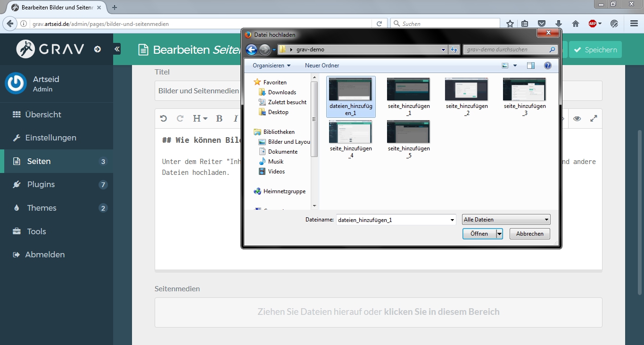The width and height of the screenshot is (644, 345).
Task: Go back in the file dialog
Action: (252, 49)
